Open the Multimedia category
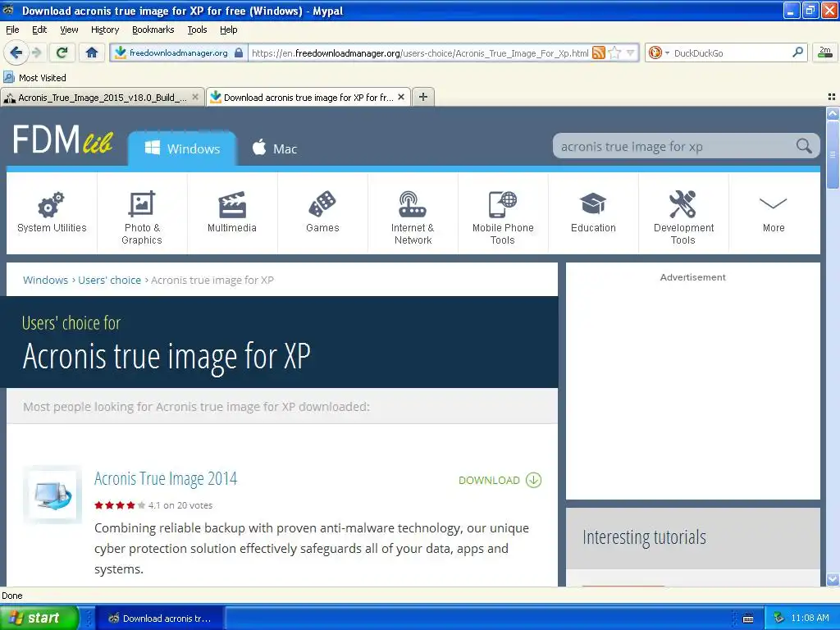Image resolution: width=840 pixels, height=630 pixels. [x=232, y=212]
